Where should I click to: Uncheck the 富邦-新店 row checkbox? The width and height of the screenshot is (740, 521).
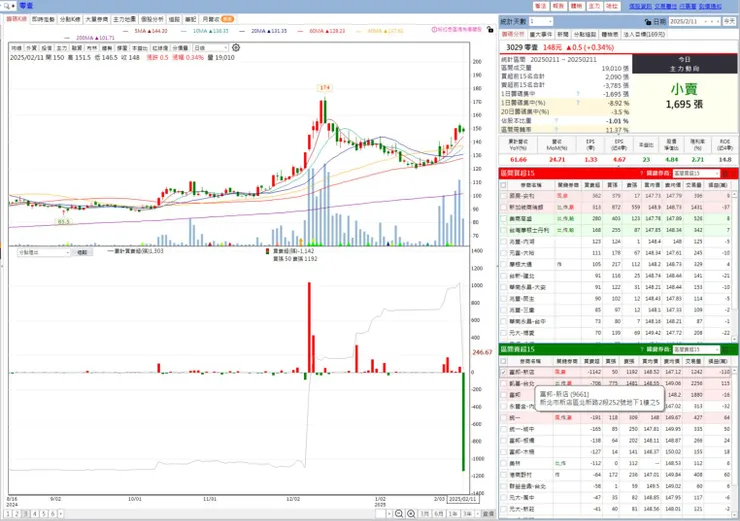click(x=504, y=372)
